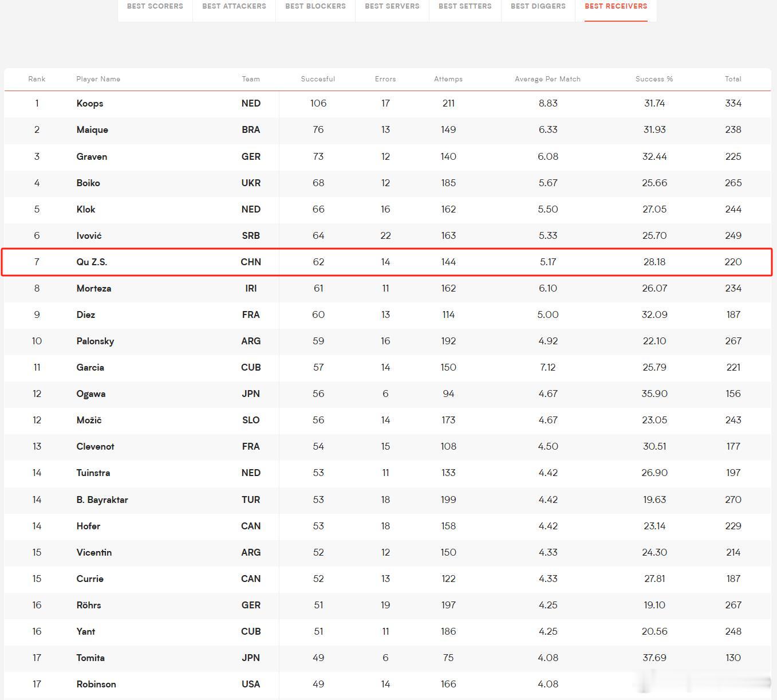Select player name Graven
This screenshot has height=700, width=777.
coord(92,156)
